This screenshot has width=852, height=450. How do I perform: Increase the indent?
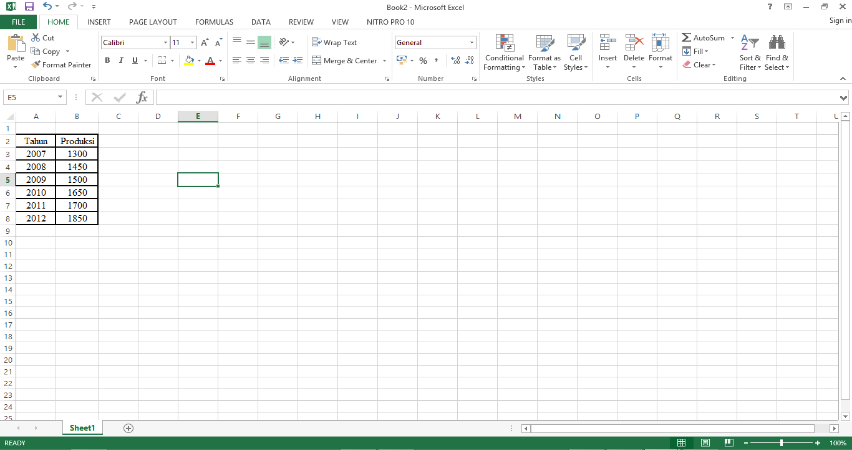[x=297, y=60]
